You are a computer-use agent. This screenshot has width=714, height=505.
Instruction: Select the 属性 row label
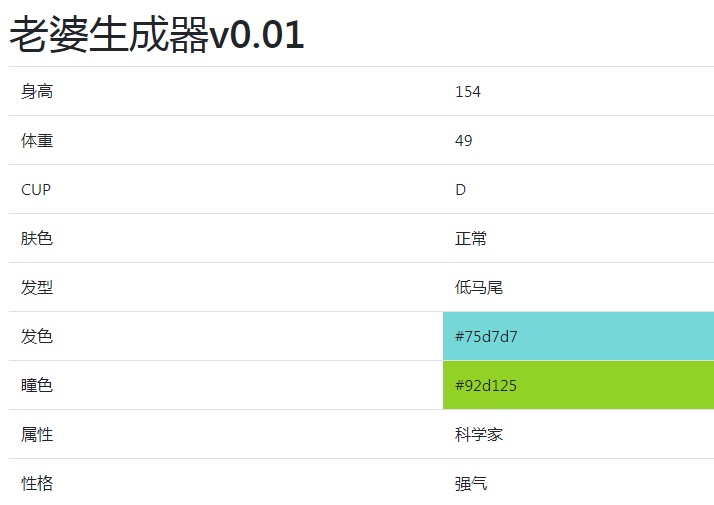[x=37, y=434]
